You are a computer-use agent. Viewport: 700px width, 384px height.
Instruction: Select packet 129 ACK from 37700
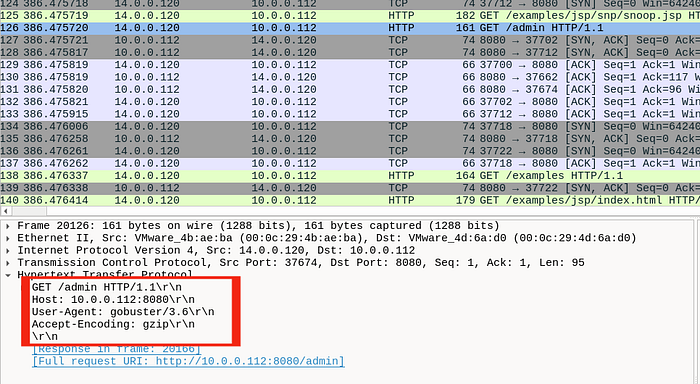350,65
